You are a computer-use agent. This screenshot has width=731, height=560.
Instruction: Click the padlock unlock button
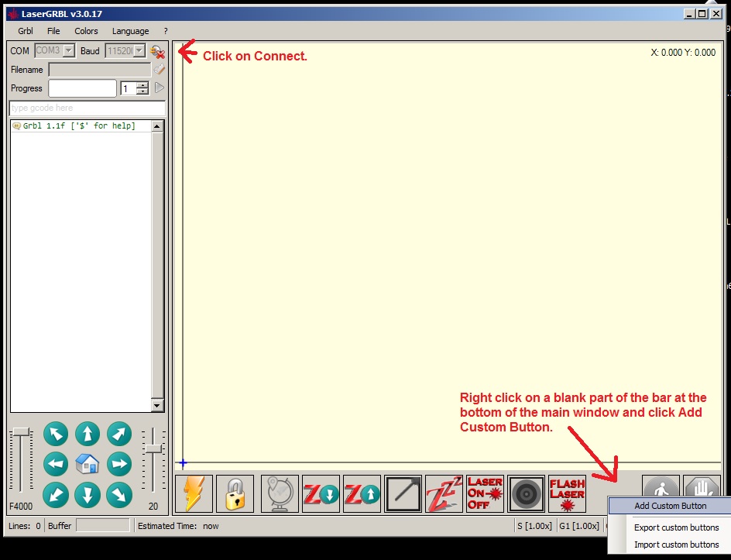pyautogui.click(x=235, y=494)
